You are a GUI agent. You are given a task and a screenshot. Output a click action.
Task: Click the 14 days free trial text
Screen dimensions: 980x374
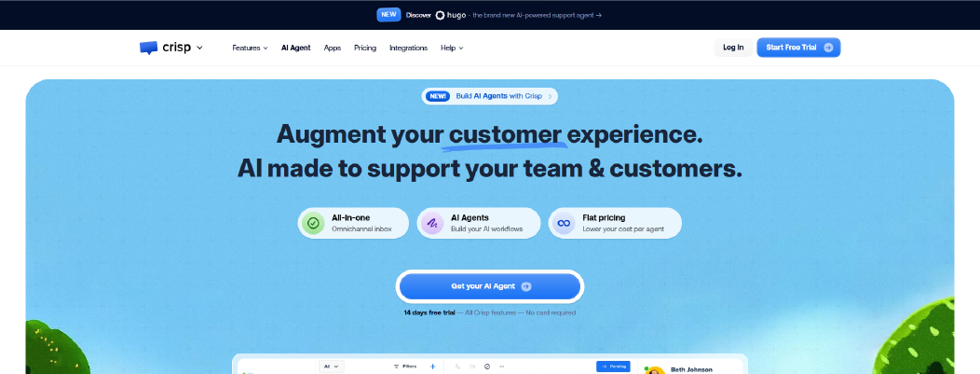(429, 312)
